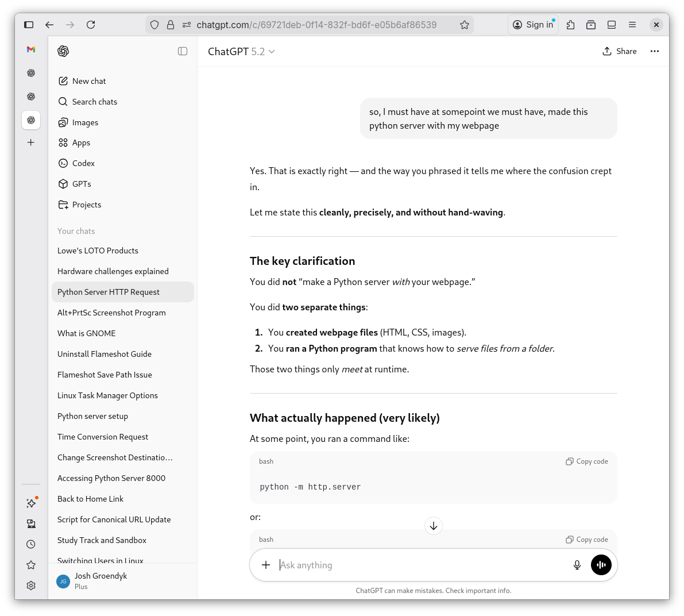This screenshot has height=616, width=684.
Task: Click the voice mode waveform icon
Action: [601, 565]
